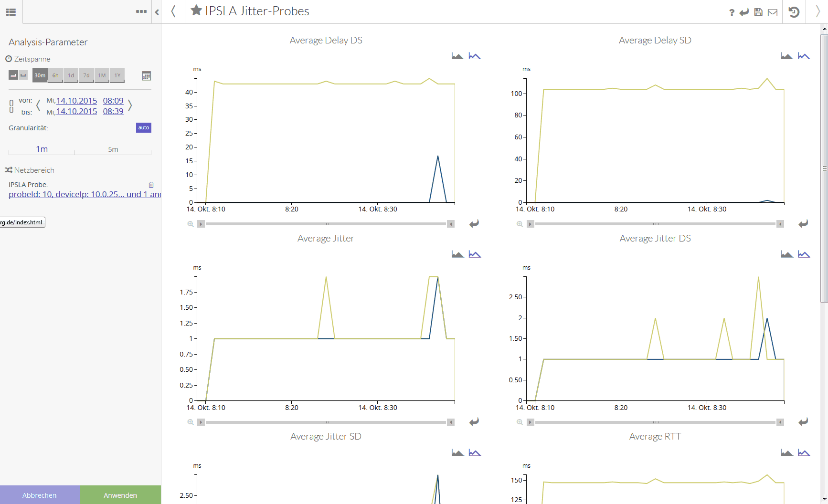828x504 pixels.
Task: Click zoom magnifier under Average Delay DS
Action: pyautogui.click(x=191, y=224)
